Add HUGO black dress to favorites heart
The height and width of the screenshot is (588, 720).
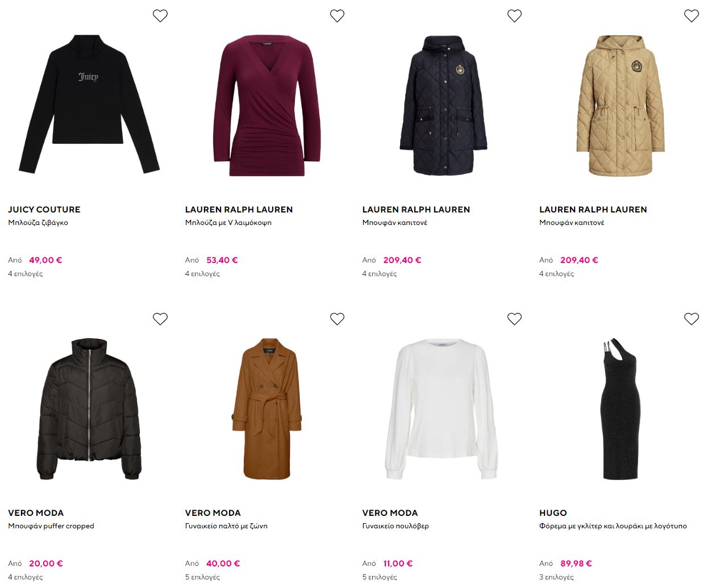[x=691, y=319]
